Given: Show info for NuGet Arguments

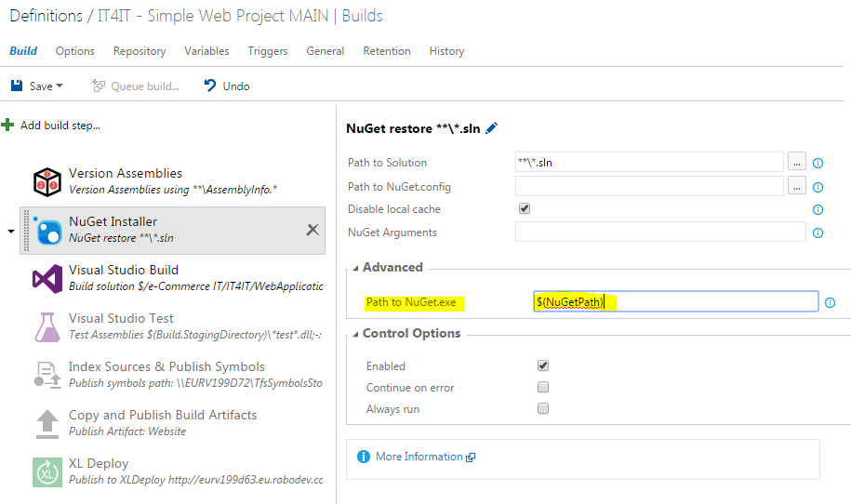Looking at the screenshot, I should [818, 232].
